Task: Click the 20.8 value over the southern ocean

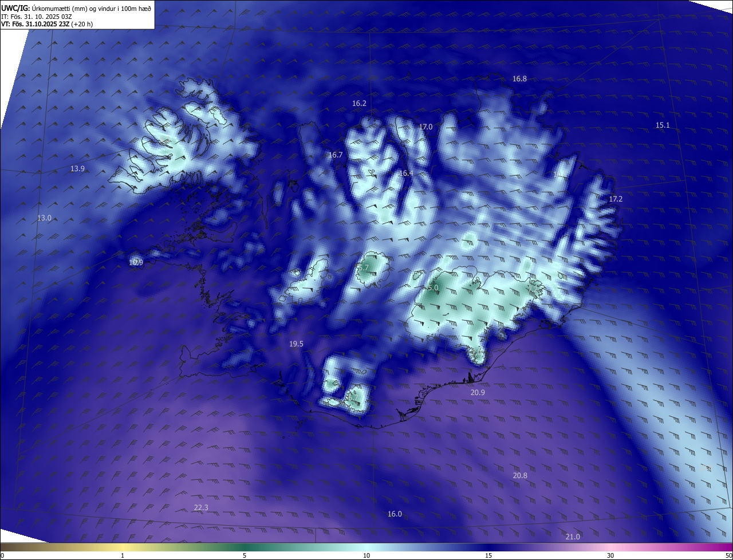Action: [520, 476]
